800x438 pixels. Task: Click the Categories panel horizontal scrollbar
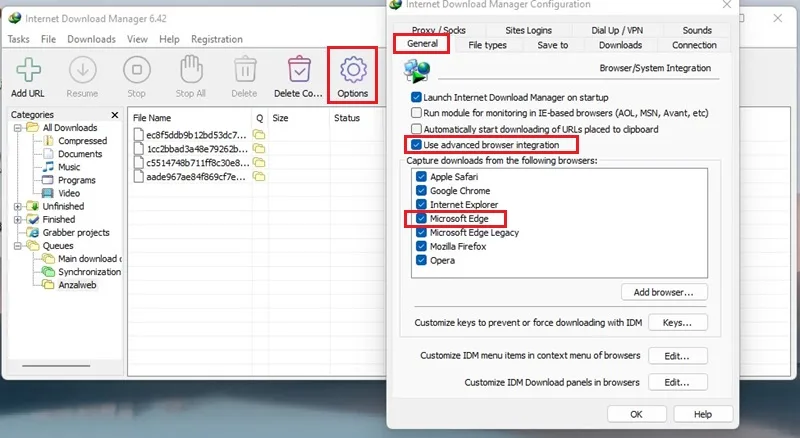pyautogui.click(x=56, y=366)
